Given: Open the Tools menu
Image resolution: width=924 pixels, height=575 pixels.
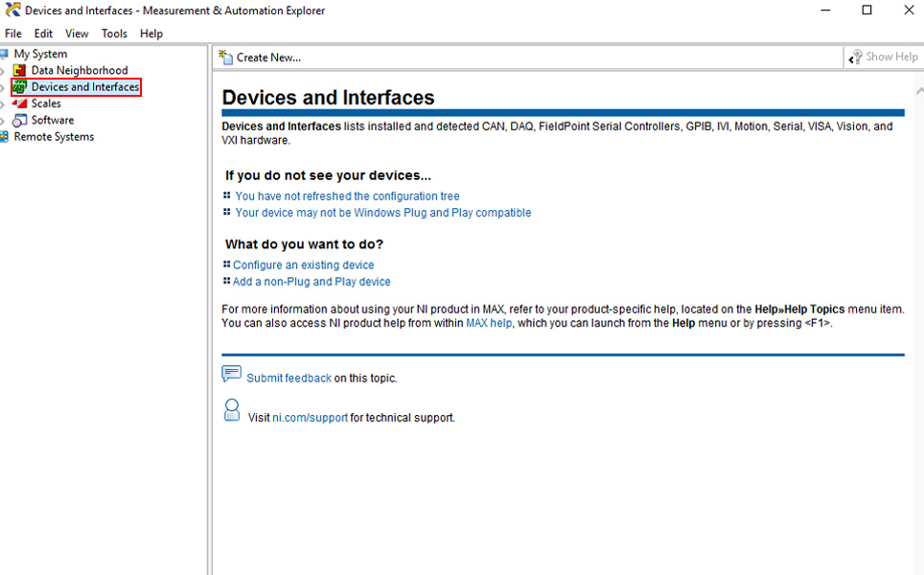Looking at the screenshot, I should tap(114, 34).
